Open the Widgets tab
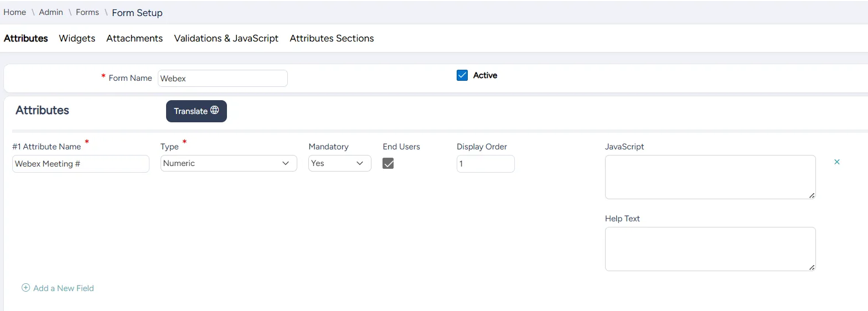The height and width of the screenshot is (311, 868). pos(77,38)
